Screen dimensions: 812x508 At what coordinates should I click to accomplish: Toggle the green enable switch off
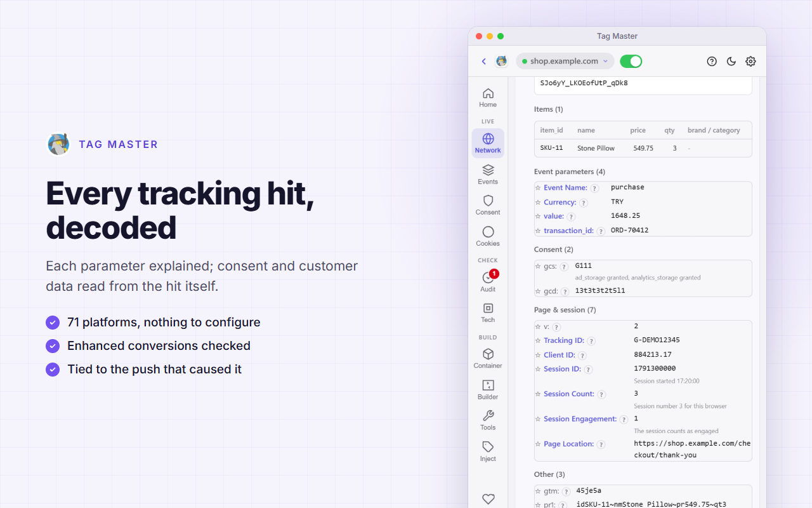pos(631,61)
